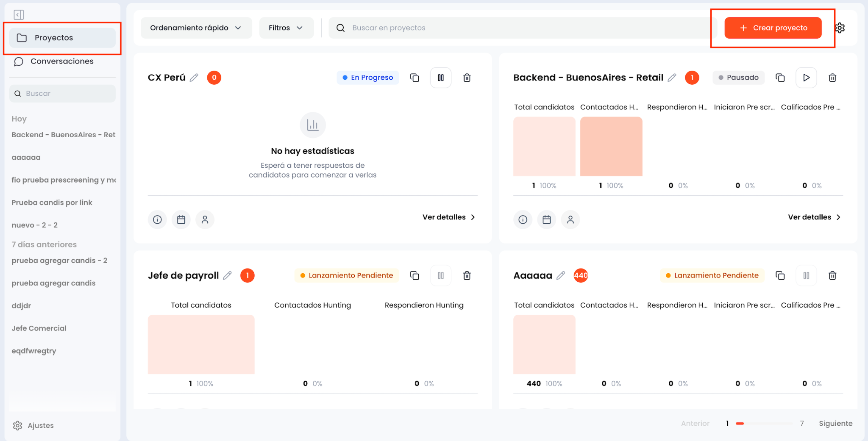Open info icon on CX Perú card
Viewport: 868px width, 441px height.
[157, 219]
